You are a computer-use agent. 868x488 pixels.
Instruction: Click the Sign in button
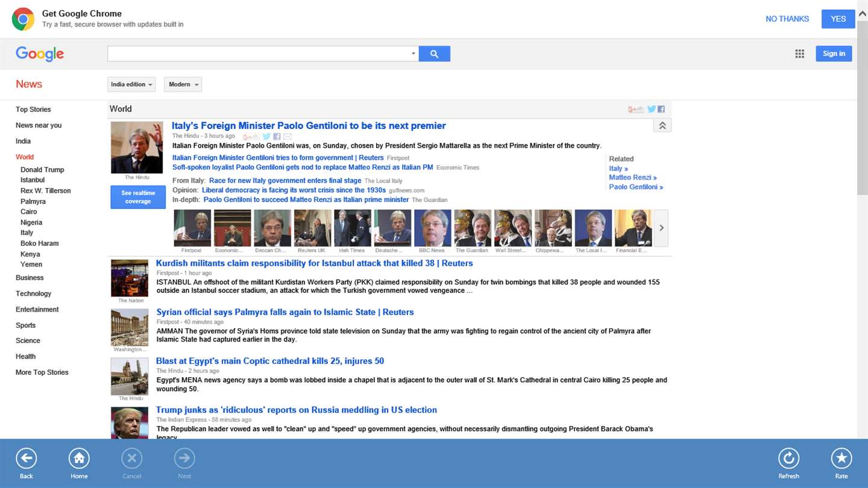834,54
